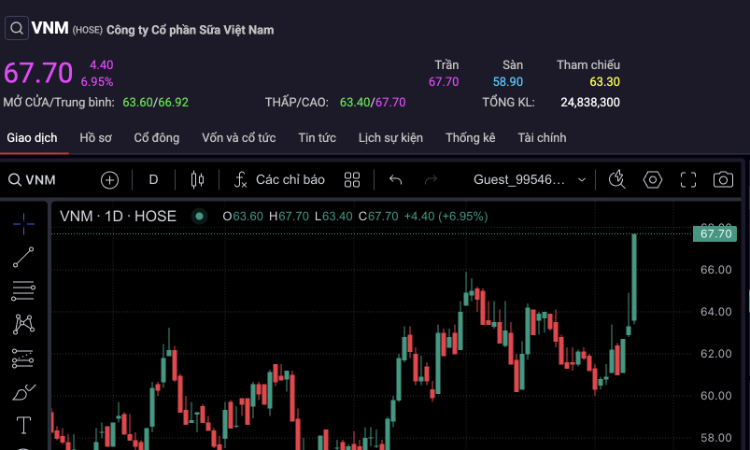Open the quick search lightning icon
This screenshot has width=750, height=450.
pyautogui.click(x=617, y=180)
